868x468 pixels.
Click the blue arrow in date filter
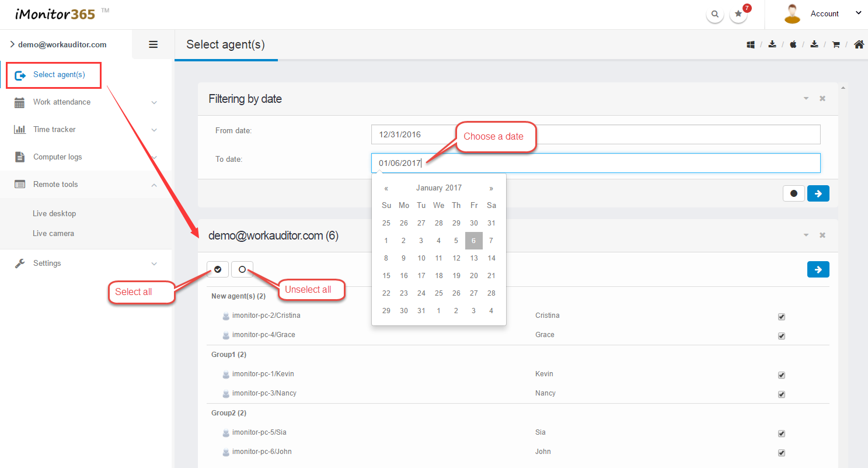818,193
